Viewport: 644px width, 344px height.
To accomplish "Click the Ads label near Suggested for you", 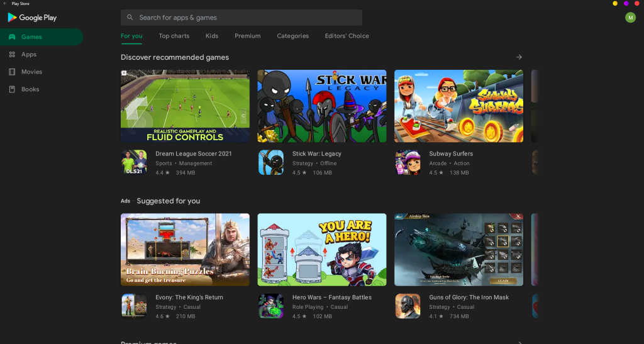I will coord(125,201).
